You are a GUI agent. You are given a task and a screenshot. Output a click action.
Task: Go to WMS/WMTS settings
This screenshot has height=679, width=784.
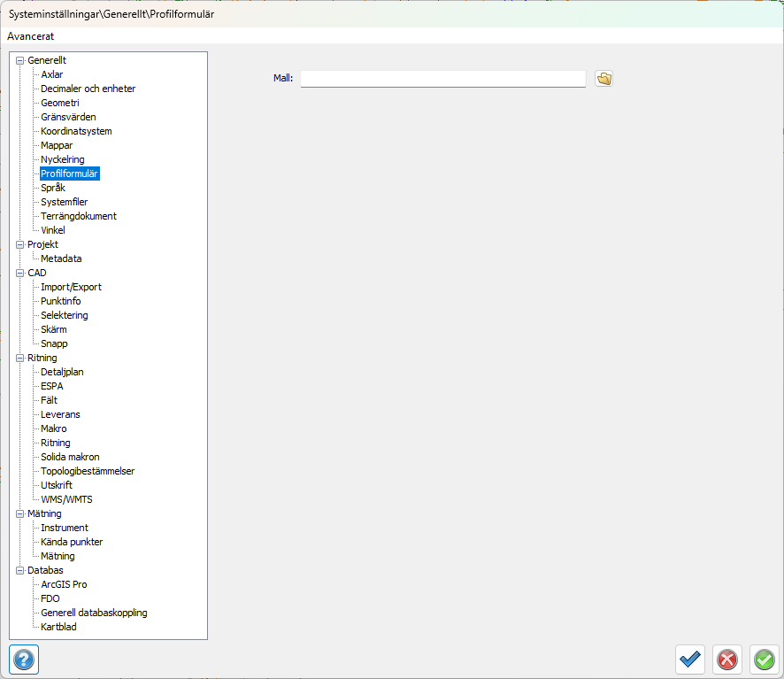[x=66, y=499]
